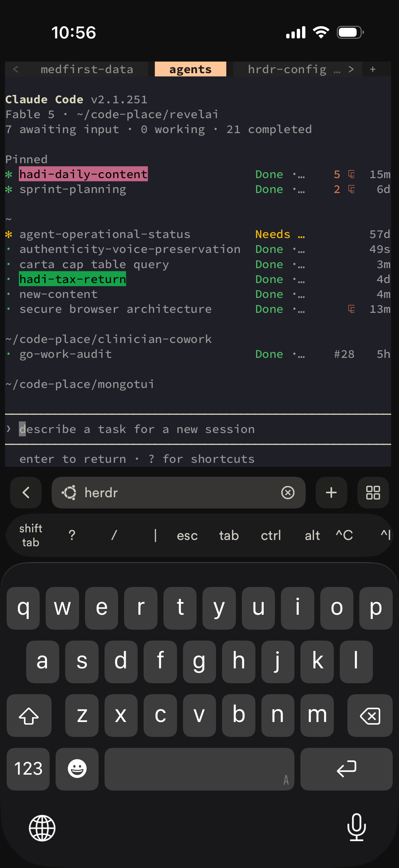This screenshot has width=399, height=868.
Task: Tap the pipe accessory key
Action: [155, 535]
